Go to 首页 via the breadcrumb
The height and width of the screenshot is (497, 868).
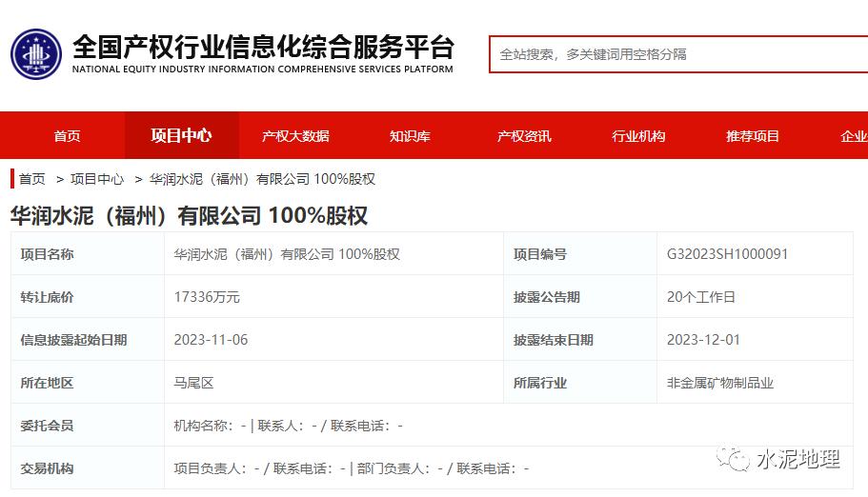(x=32, y=179)
